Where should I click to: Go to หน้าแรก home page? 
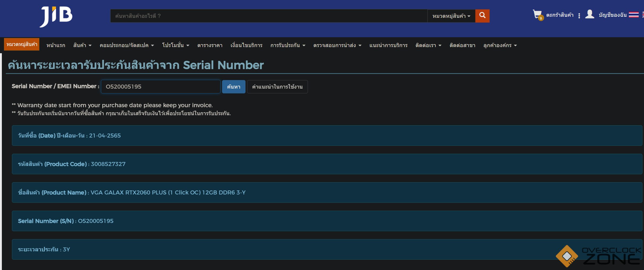coord(56,45)
